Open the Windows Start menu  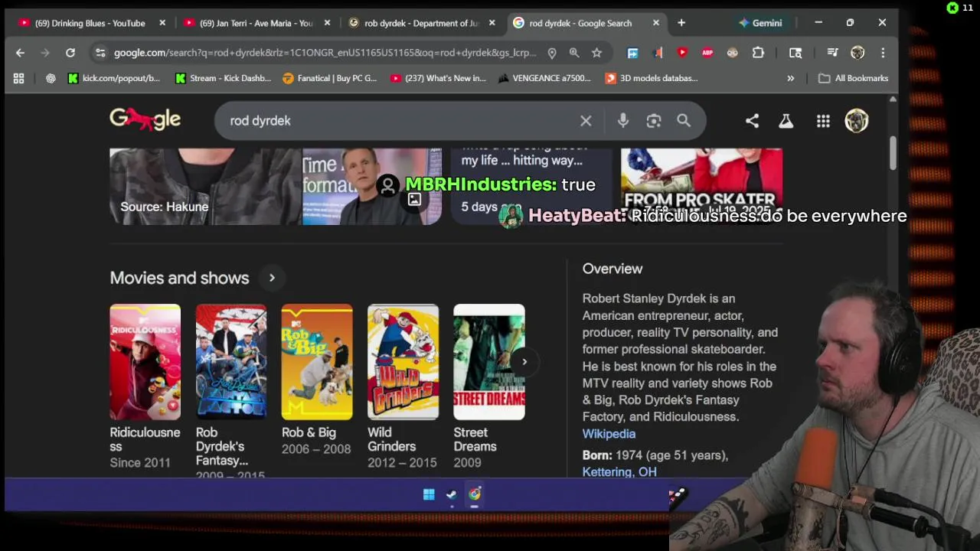(x=429, y=494)
